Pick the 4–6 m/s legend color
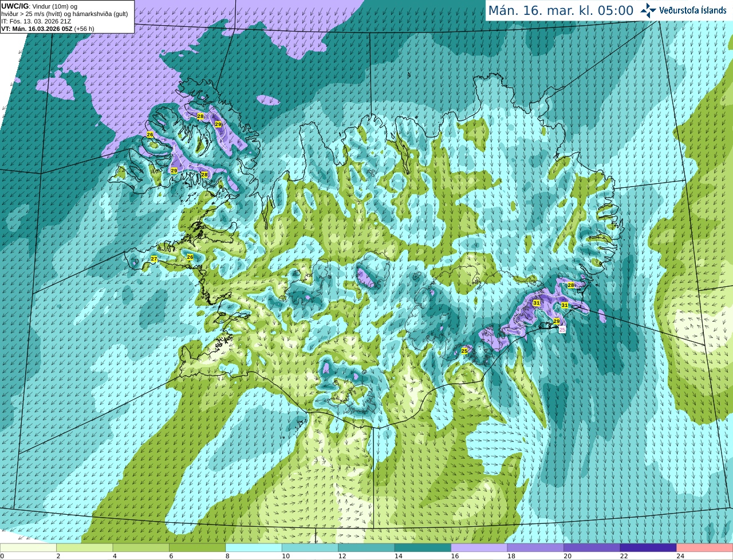The height and width of the screenshot is (560, 733). 141,547
